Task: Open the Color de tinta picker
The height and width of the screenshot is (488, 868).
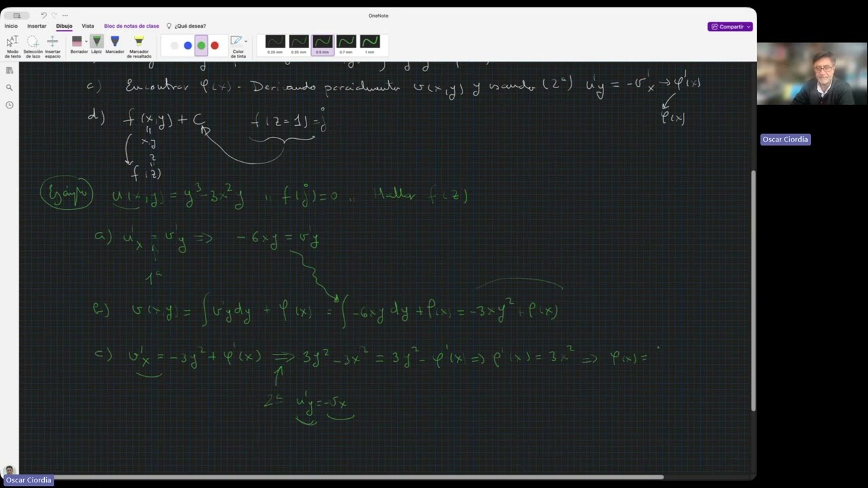Action: pyautogui.click(x=238, y=45)
